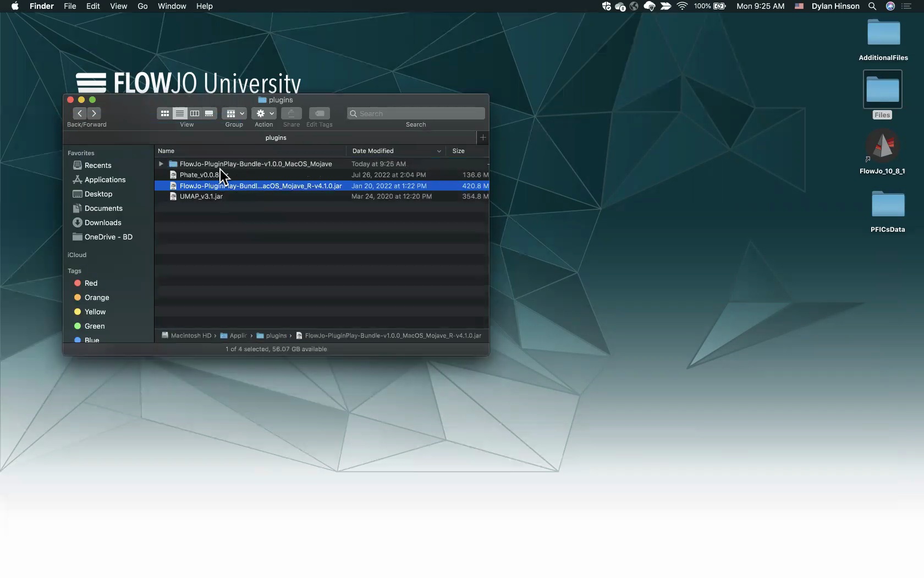Add a new Finder tab with plus button
This screenshot has height=578, width=924.
(483, 138)
